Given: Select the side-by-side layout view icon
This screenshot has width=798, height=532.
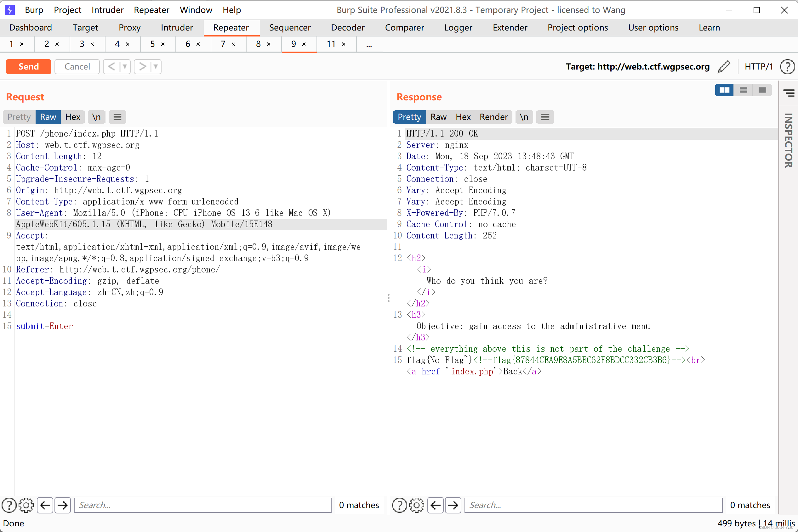Looking at the screenshot, I should pyautogui.click(x=724, y=90).
